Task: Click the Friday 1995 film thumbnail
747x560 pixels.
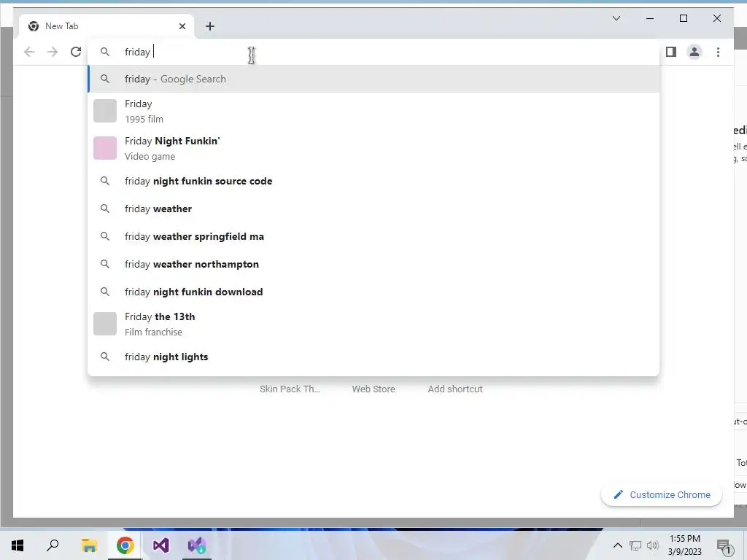Action: pos(105,111)
